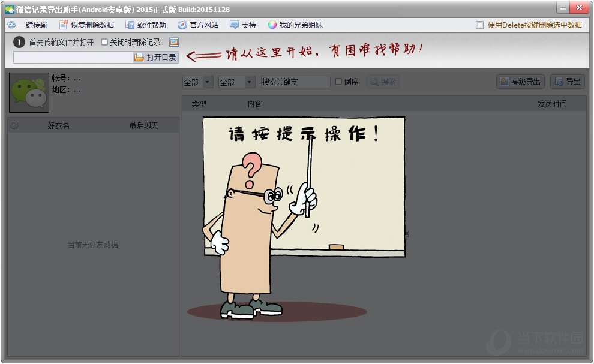Click the 内容 column header
The width and height of the screenshot is (594, 364).
coord(254,104)
